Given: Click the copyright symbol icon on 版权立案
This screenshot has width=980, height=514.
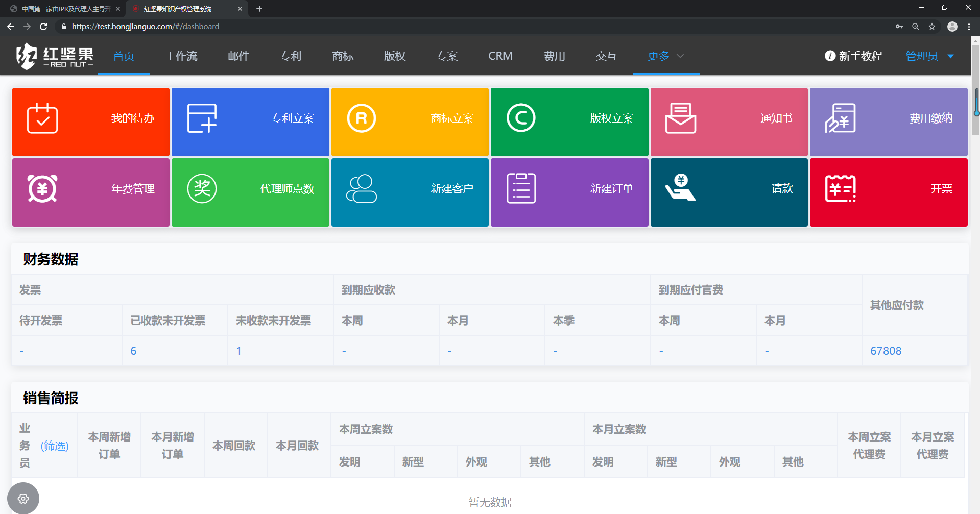Looking at the screenshot, I should [x=520, y=118].
